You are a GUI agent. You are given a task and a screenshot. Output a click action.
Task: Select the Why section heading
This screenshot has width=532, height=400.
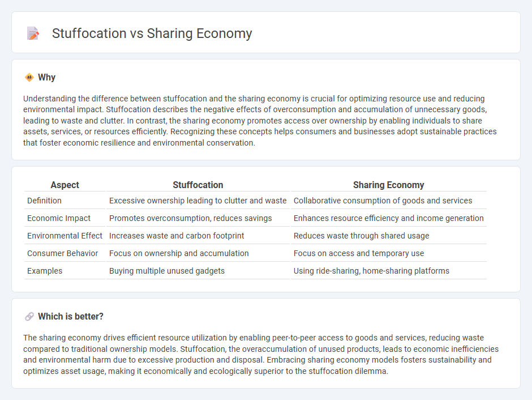(x=46, y=78)
